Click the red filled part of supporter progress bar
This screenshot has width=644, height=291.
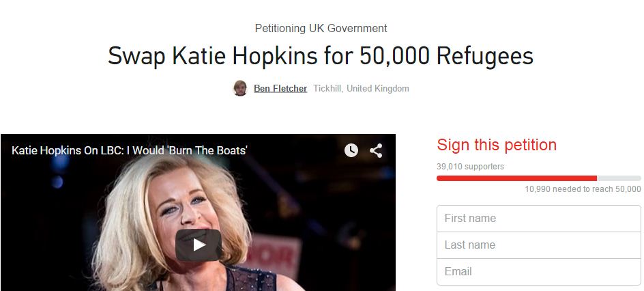(516, 178)
